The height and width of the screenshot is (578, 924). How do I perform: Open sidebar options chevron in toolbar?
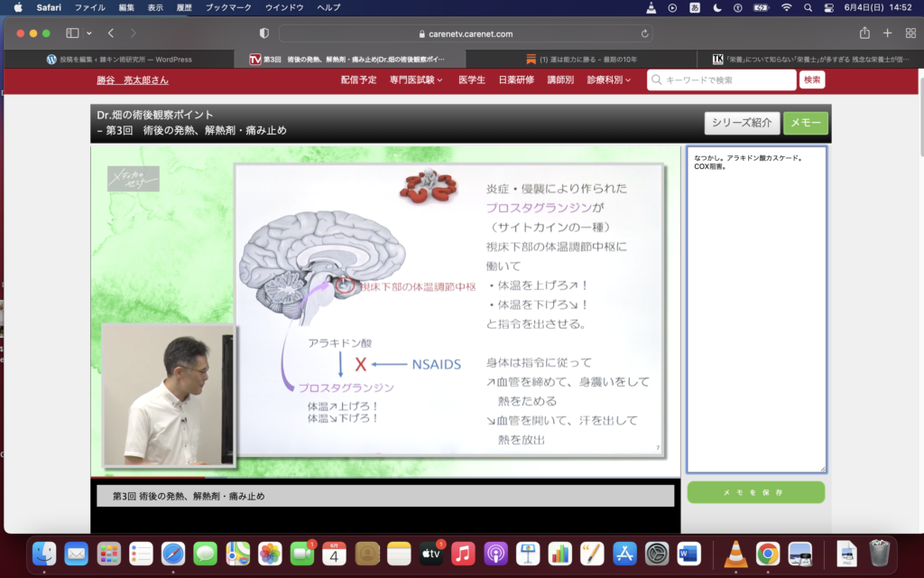coord(88,33)
